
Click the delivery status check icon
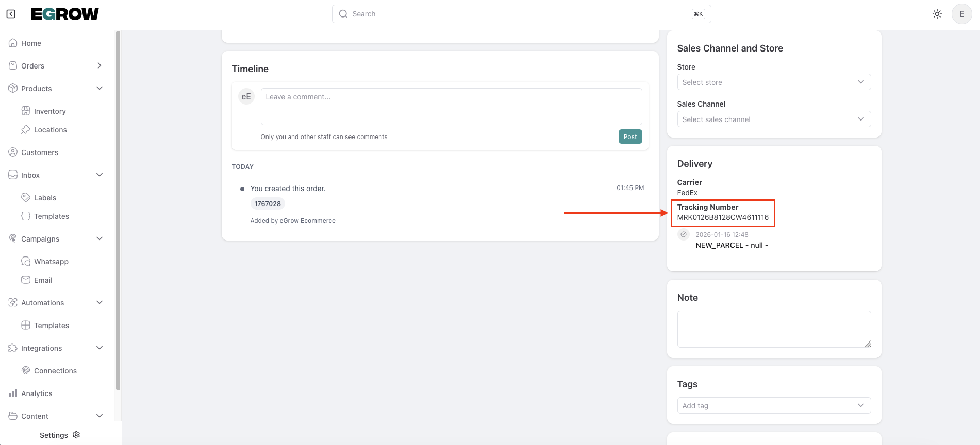point(684,234)
